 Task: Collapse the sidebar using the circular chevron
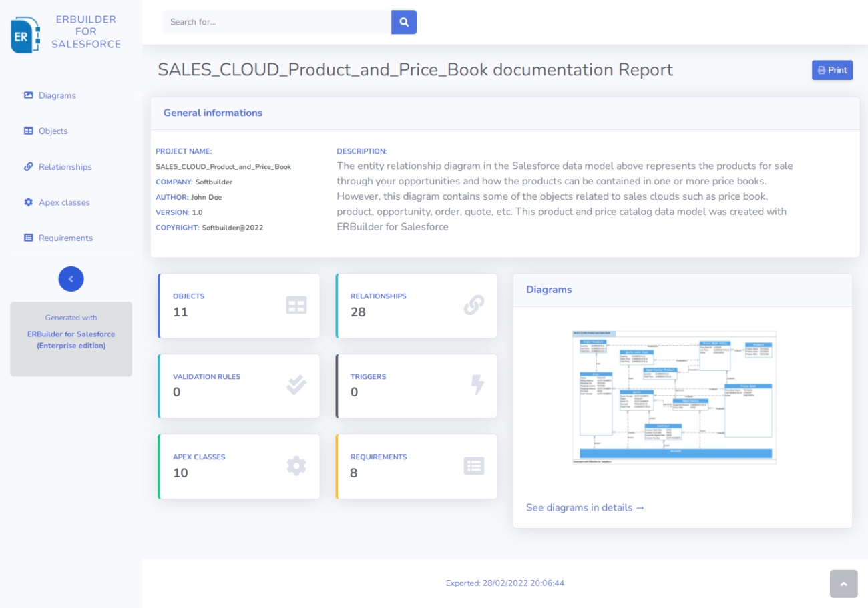click(x=71, y=278)
